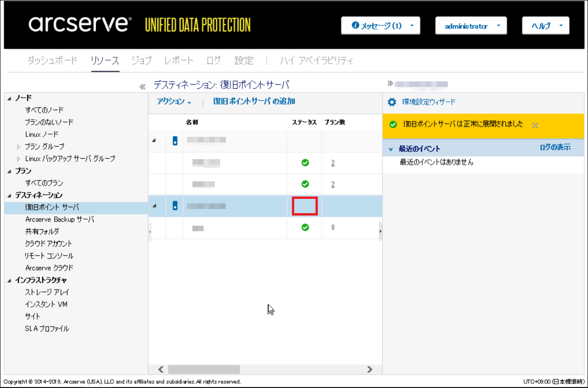Switch to the ダッシュボード tab
Viewport: 588px width, 388px height.
[53, 61]
